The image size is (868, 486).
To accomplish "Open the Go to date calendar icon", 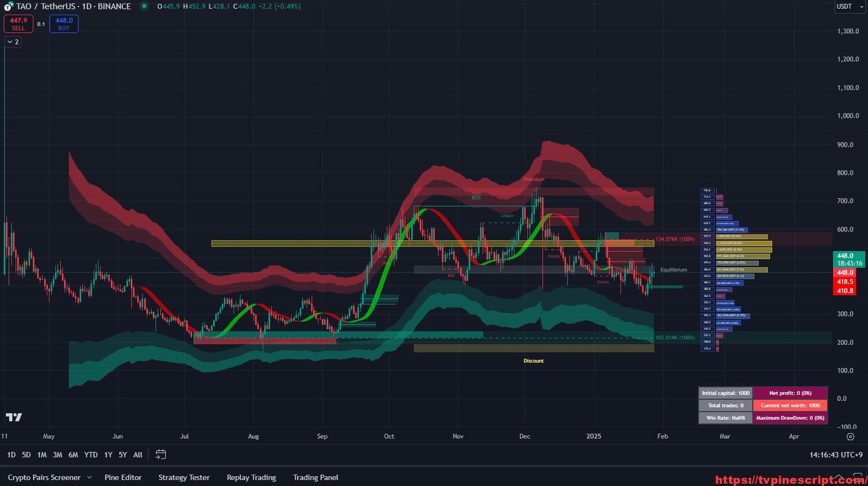I will point(161,455).
